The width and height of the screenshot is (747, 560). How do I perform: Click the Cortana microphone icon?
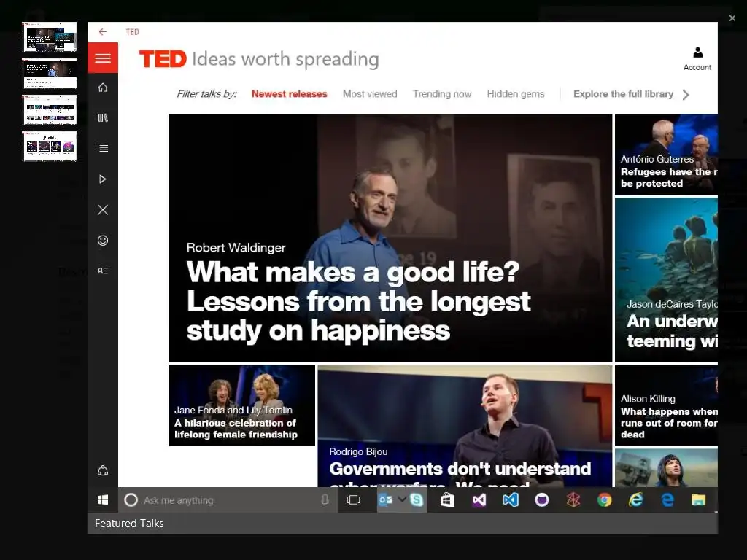coord(325,500)
